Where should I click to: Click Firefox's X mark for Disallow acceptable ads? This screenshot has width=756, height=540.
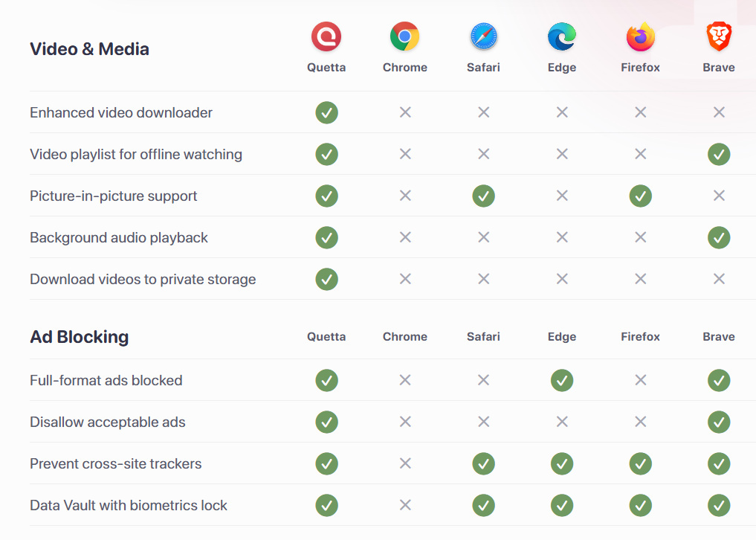point(640,422)
